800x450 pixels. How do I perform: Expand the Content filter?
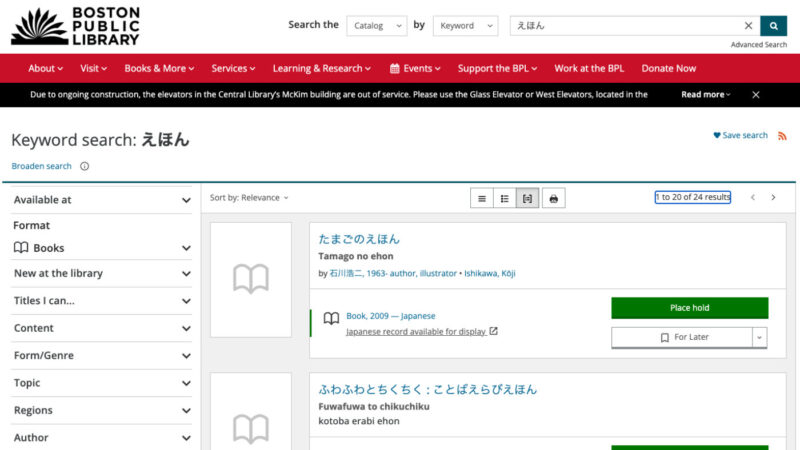pos(102,328)
